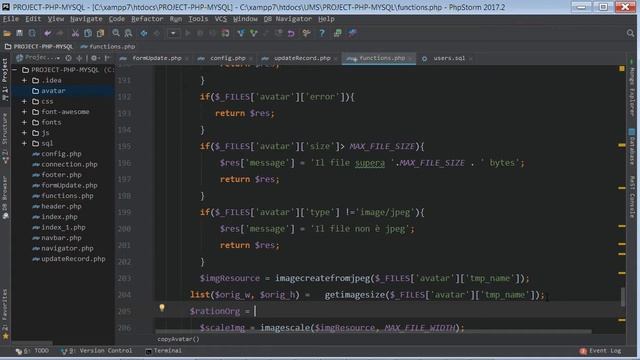The width and height of the screenshot is (640, 360).
Task: Click the Undo toolbar icon
Action: coord(48,33)
